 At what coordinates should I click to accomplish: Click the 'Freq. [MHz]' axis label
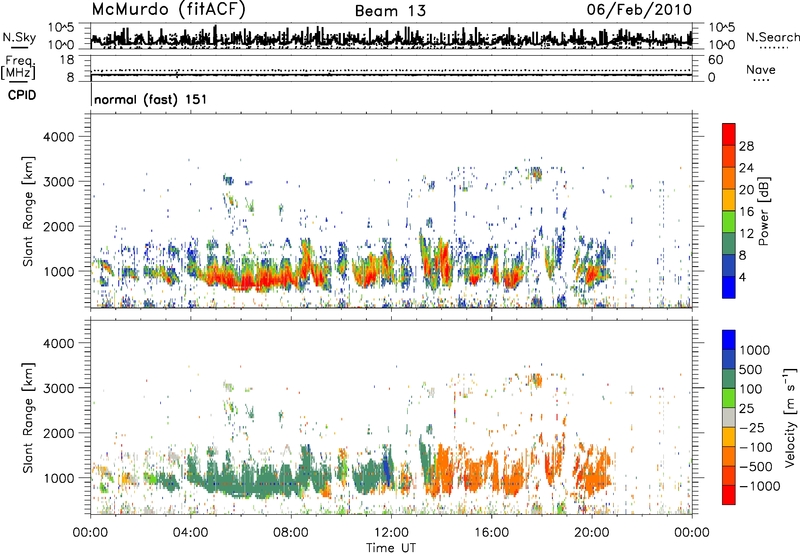[x=18, y=67]
